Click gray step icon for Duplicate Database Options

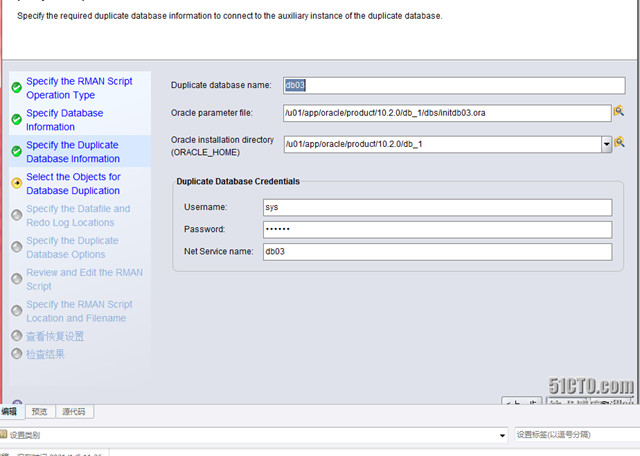tap(17, 246)
